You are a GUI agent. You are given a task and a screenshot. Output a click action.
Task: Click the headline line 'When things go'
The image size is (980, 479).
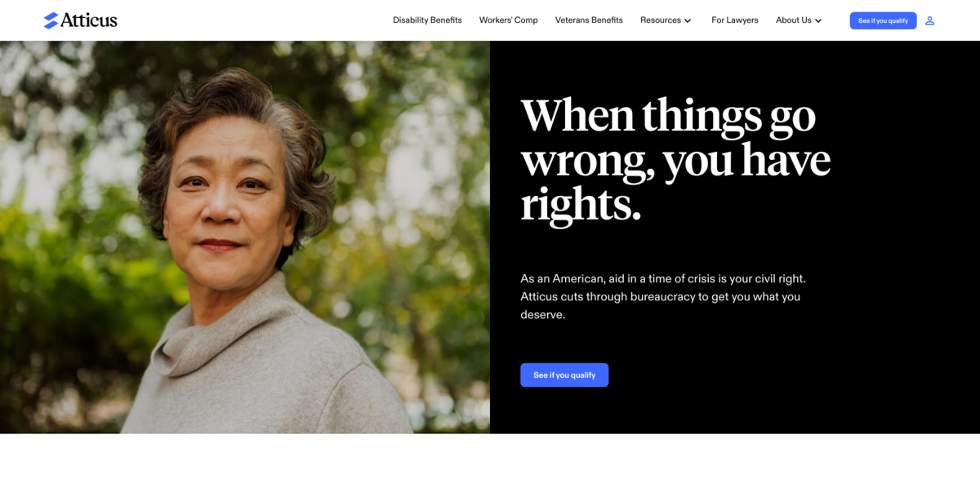[668, 116]
